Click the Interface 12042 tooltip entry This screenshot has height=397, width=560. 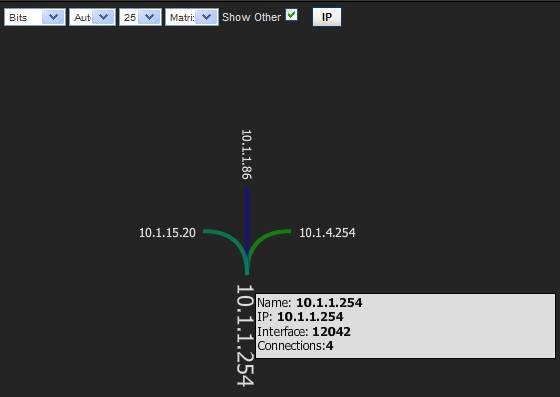[x=304, y=332]
